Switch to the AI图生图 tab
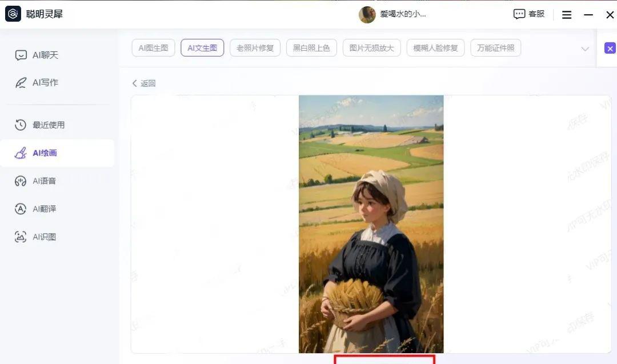This screenshot has height=364, width=617. tap(154, 48)
